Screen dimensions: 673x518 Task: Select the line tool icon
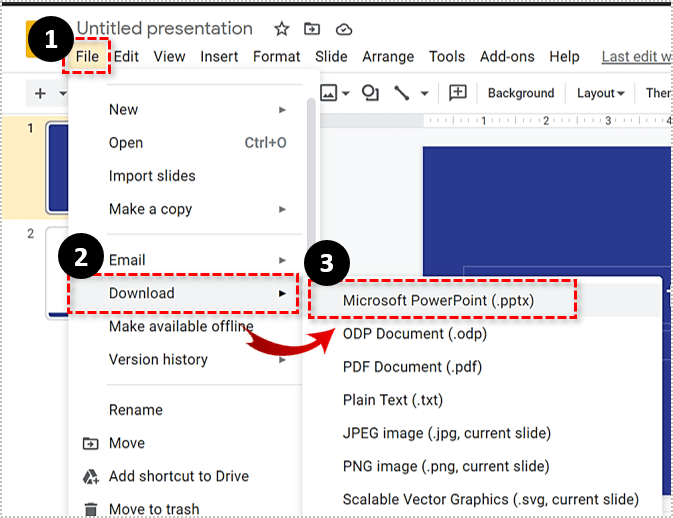tap(402, 93)
